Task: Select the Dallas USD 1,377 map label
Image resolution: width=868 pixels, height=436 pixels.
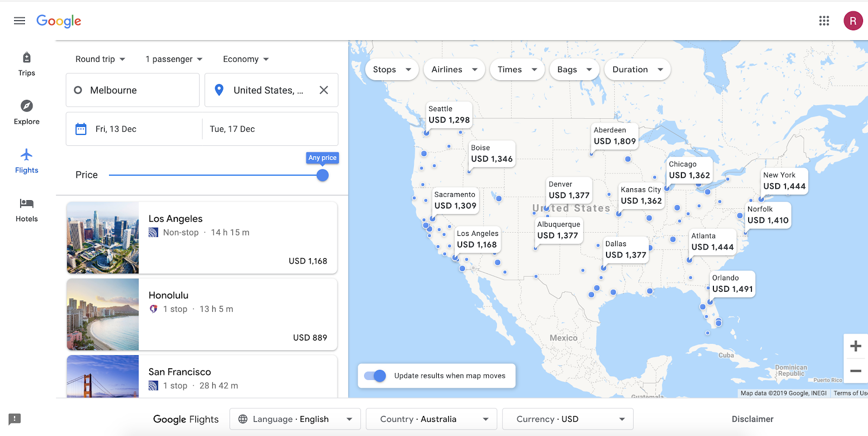Action: pyautogui.click(x=626, y=249)
